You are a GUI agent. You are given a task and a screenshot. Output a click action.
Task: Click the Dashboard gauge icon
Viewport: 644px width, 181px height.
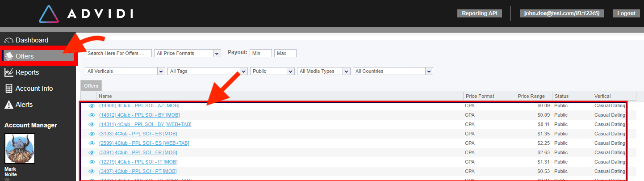coord(9,40)
